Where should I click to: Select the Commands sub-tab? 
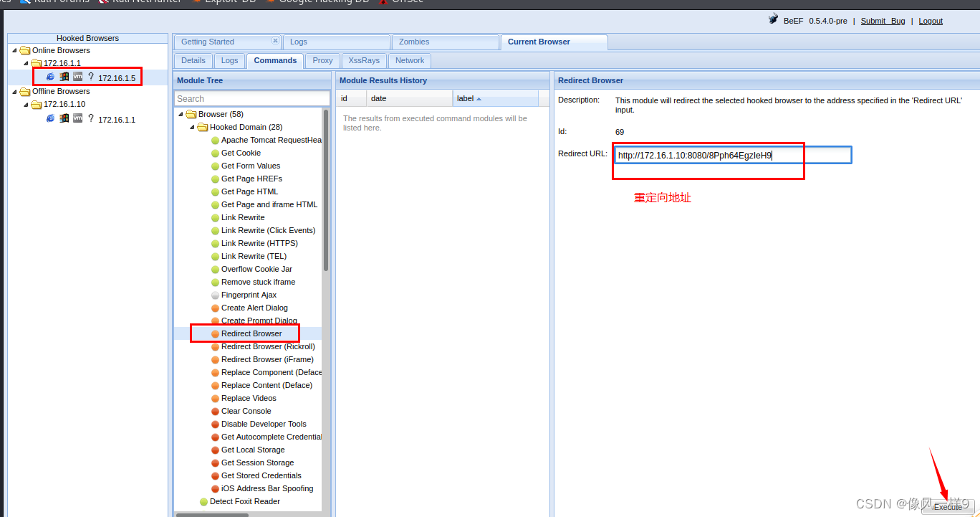coord(275,60)
